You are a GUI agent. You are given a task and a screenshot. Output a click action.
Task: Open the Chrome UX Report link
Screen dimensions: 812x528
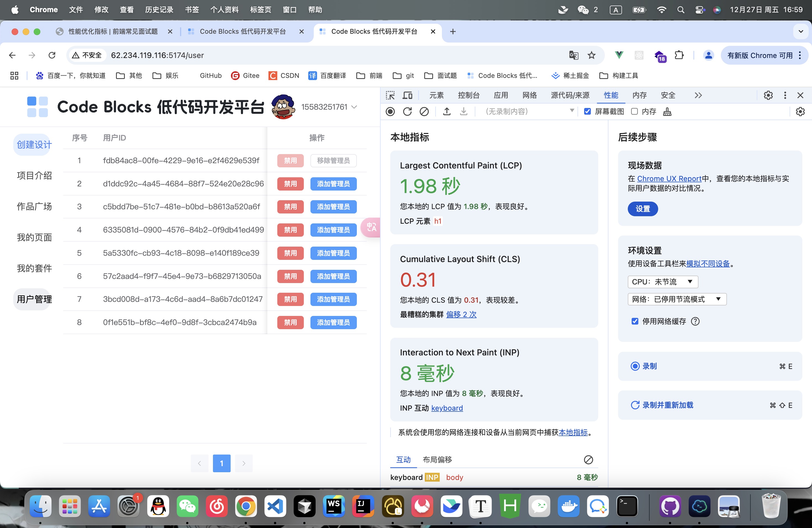[669, 178]
